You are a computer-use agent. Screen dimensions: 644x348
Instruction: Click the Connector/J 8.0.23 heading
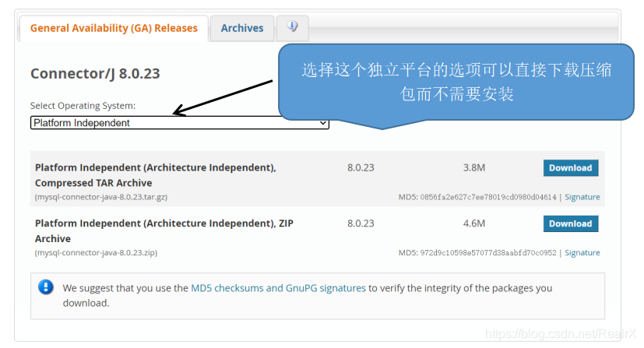coord(95,73)
